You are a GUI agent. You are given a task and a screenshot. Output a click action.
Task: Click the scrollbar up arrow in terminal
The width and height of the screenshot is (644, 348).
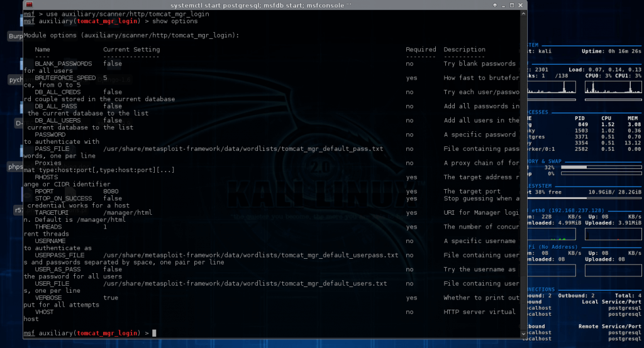(x=523, y=14)
